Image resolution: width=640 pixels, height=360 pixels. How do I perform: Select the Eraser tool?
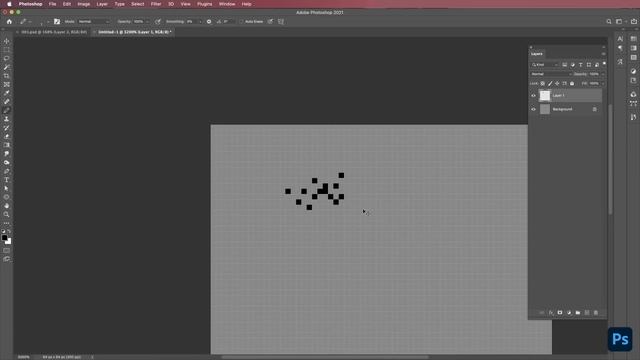coord(7,136)
